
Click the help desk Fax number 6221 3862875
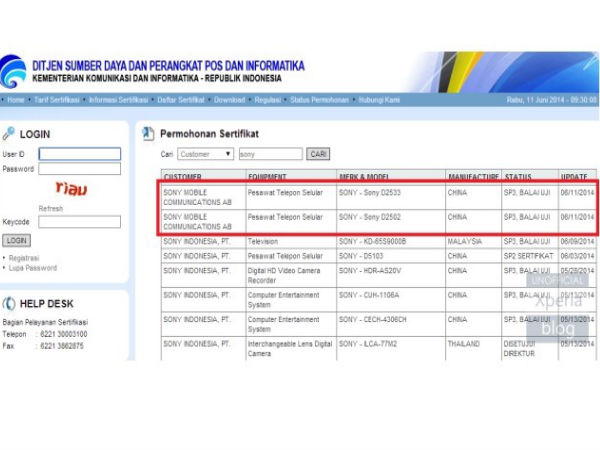(x=62, y=346)
